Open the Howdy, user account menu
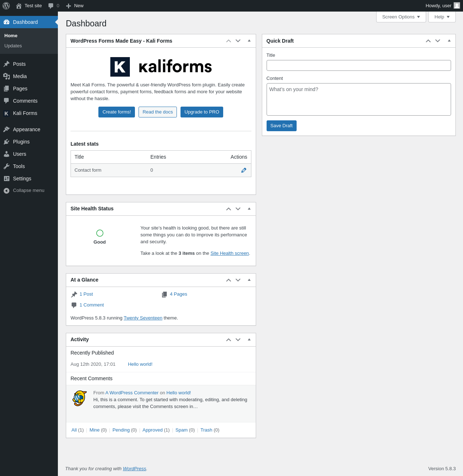463x476 pixels. [x=443, y=6]
